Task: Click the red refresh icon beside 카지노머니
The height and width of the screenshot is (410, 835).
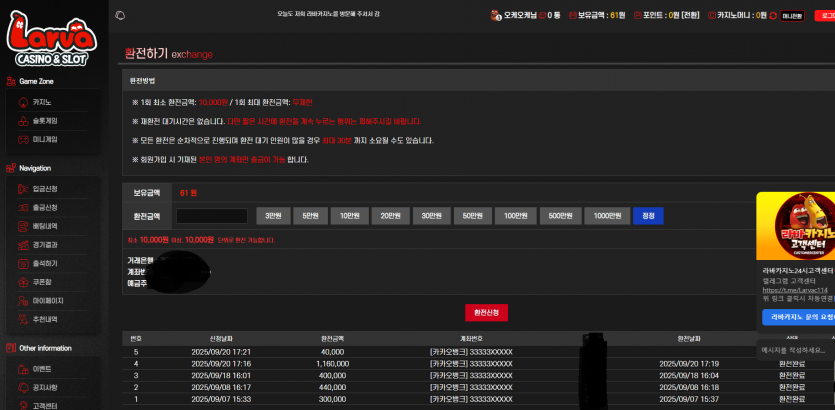Action: pos(773,15)
